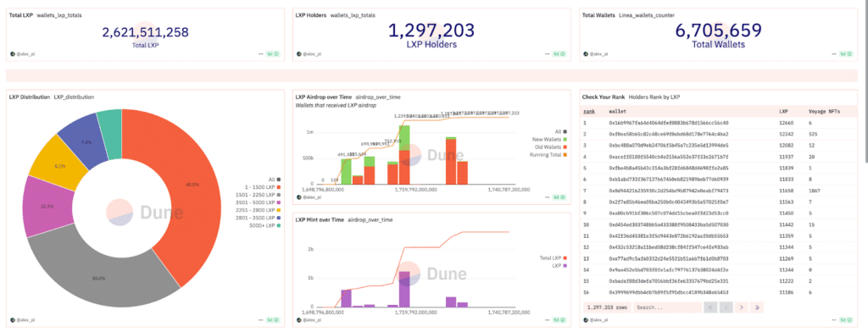This screenshot has height=332, width=868.
Task: Go to the first page of the rank table
Action: [x=710, y=307]
